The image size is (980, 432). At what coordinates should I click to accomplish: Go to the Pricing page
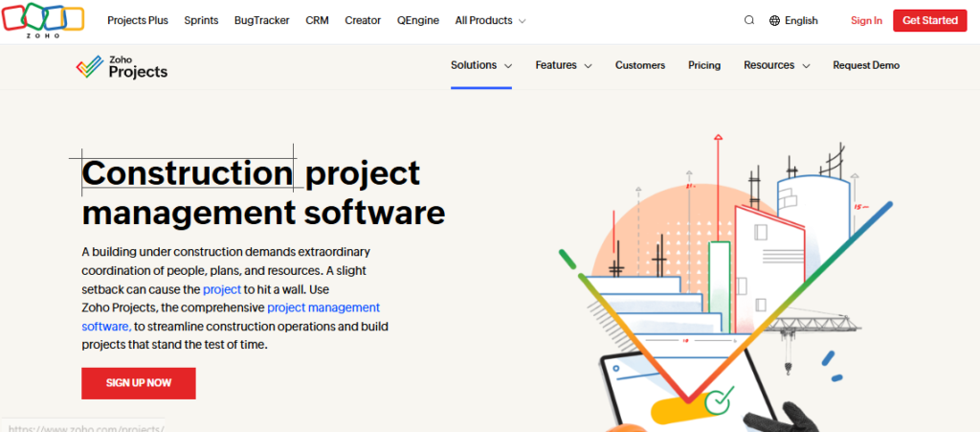click(704, 65)
